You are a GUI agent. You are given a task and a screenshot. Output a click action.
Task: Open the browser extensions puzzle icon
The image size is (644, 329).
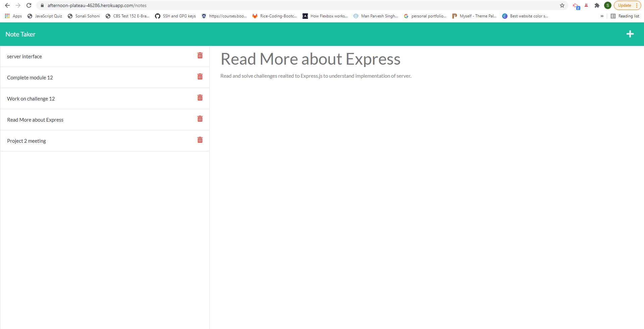(x=597, y=5)
